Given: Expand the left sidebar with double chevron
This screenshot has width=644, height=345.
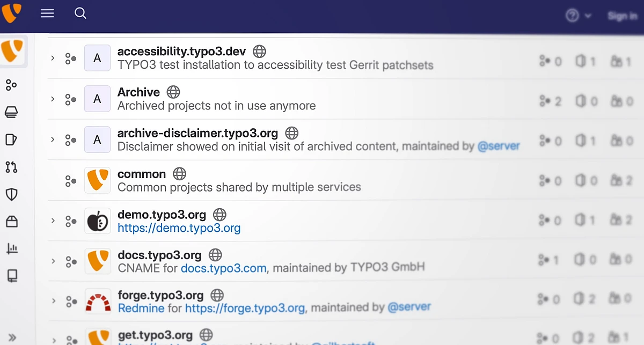Looking at the screenshot, I should click(12, 337).
